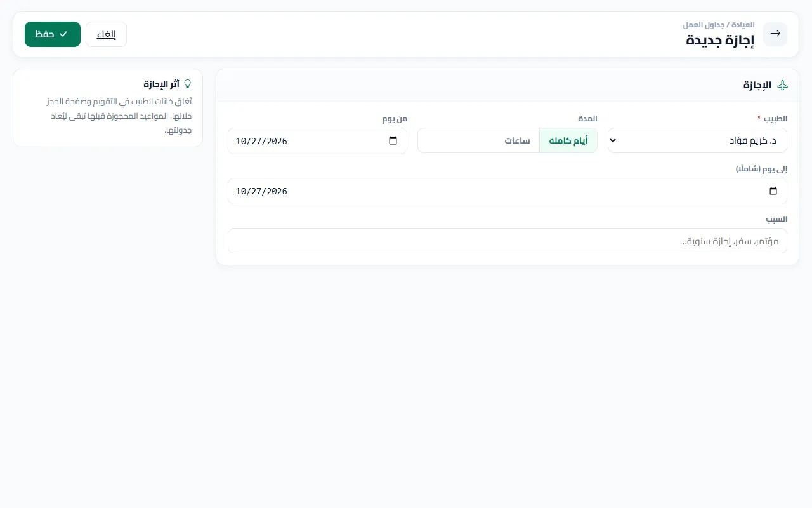
Task: Save the leave with حفظ button
Action: 53,34
